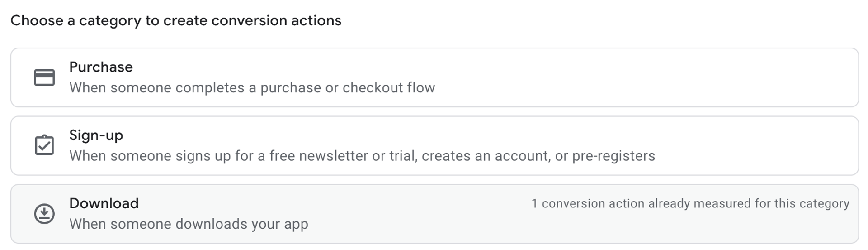
Task: Pick the checkout flow conversion option
Action: click(434, 77)
